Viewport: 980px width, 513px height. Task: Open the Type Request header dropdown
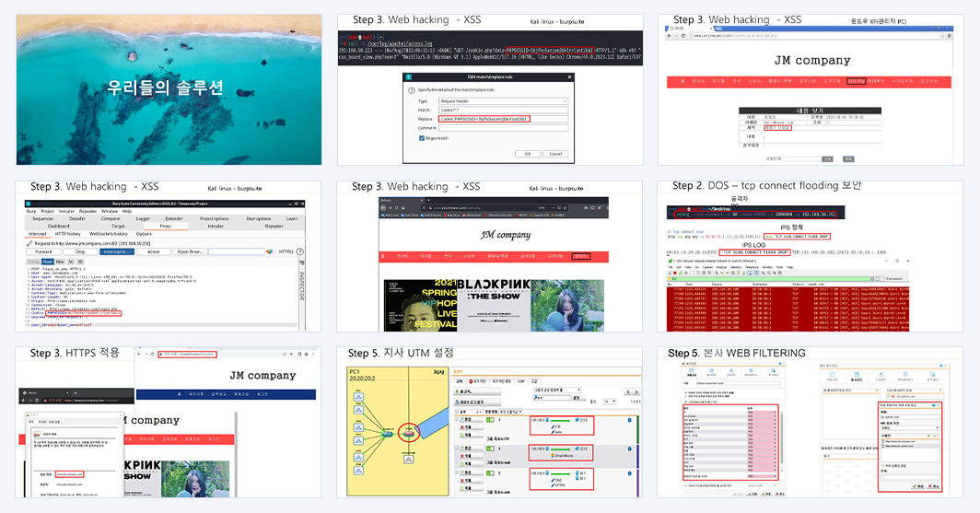coord(503,101)
